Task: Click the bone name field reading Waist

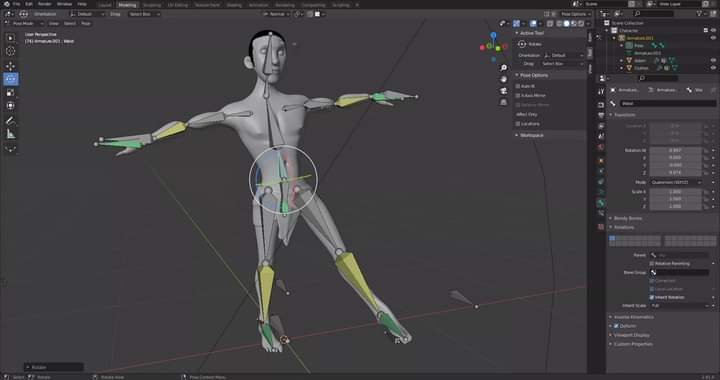Action: click(668, 104)
